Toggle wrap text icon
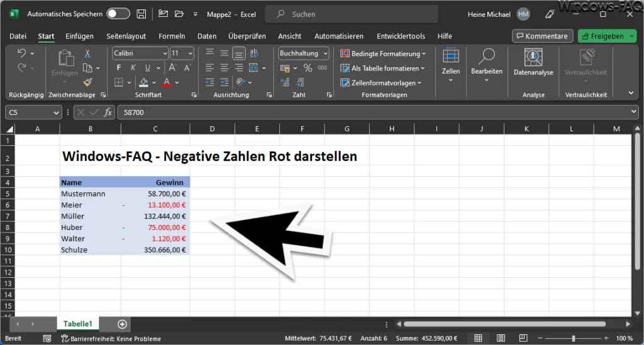 coord(254,53)
